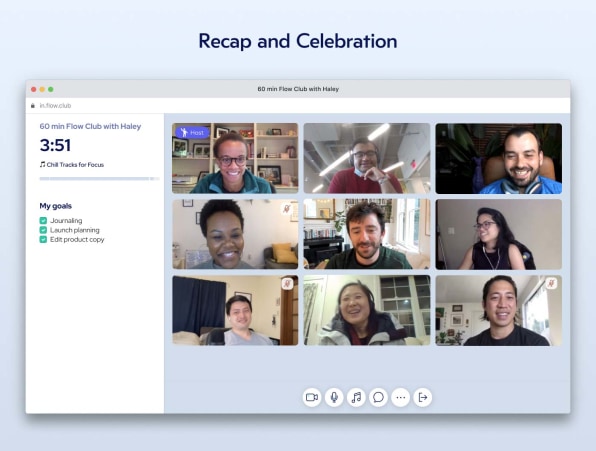Click the muted-mic badge on bottom-right participant tile
The image size is (596, 451).
(x=551, y=283)
